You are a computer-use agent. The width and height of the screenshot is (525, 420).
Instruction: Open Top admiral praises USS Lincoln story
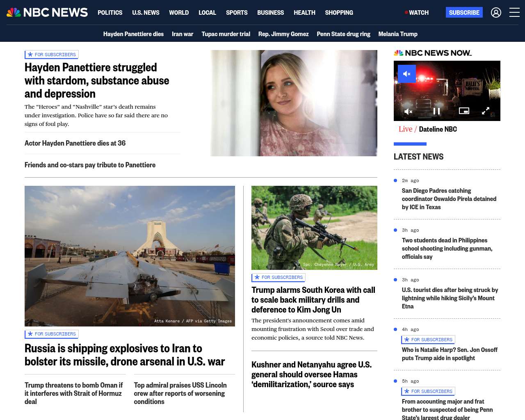tap(180, 393)
